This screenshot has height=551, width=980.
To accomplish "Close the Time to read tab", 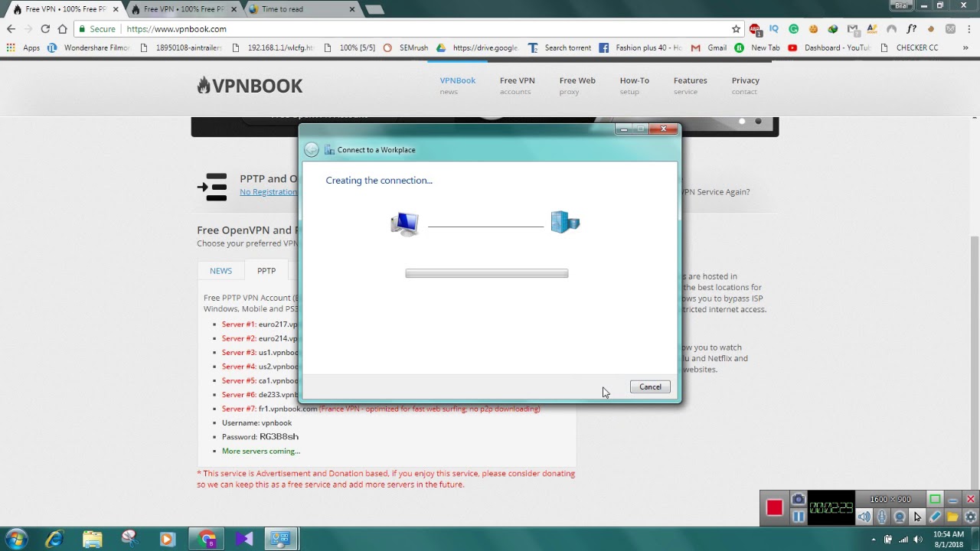I will coord(352,9).
